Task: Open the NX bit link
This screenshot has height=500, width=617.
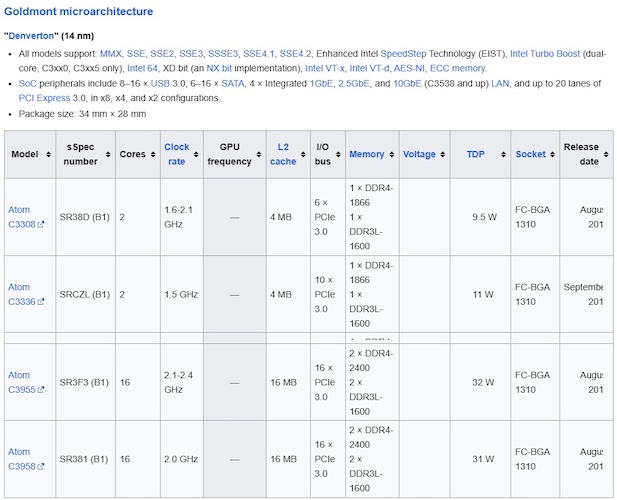Action: pyautogui.click(x=219, y=68)
